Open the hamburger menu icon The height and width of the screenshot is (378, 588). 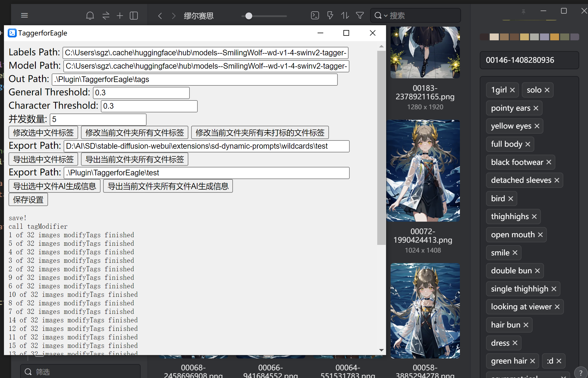24,15
